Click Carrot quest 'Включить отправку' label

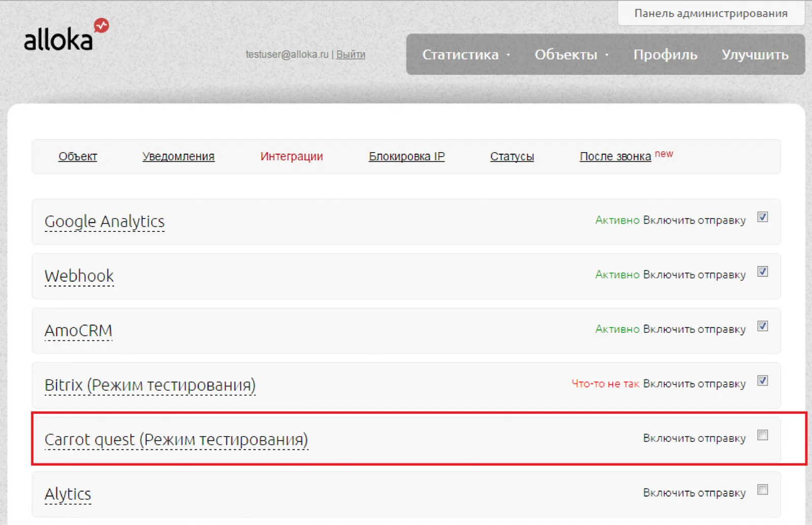tap(694, 438)
